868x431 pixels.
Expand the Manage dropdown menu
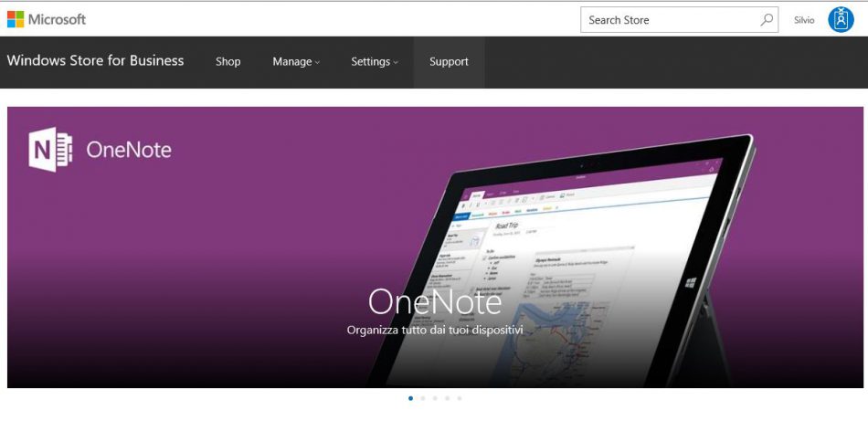click(x=296, y=62)
